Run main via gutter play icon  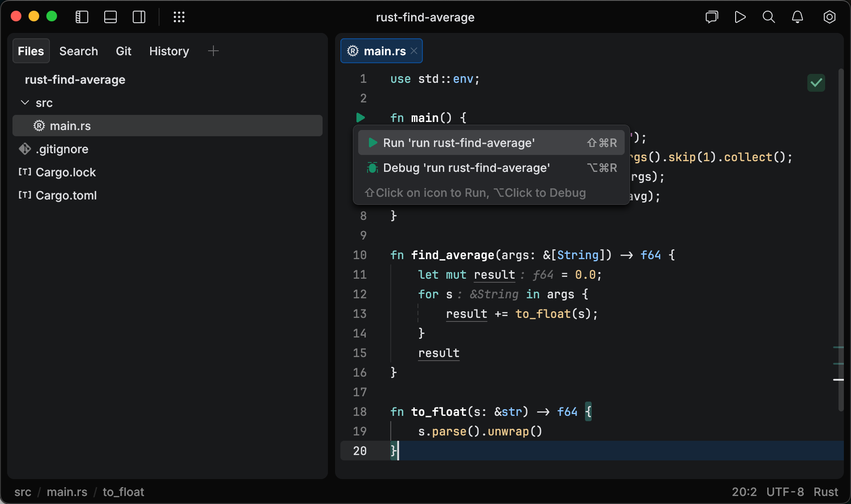tap(361, 118)
